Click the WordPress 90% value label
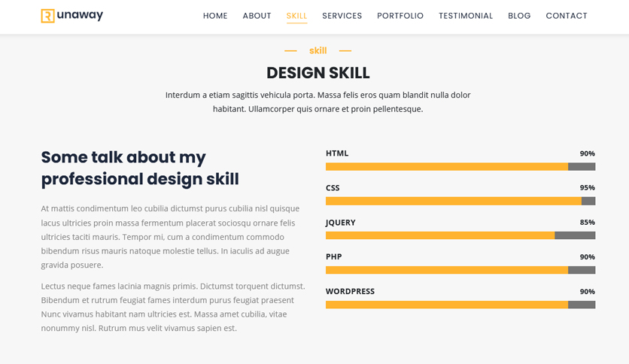629x364 pixels. tap(588, 292)
